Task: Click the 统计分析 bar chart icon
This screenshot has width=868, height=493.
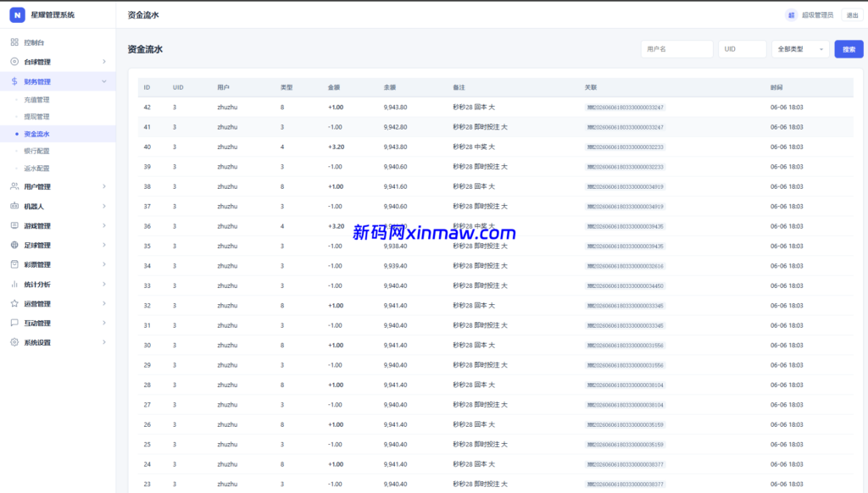Action: (14, 284)
